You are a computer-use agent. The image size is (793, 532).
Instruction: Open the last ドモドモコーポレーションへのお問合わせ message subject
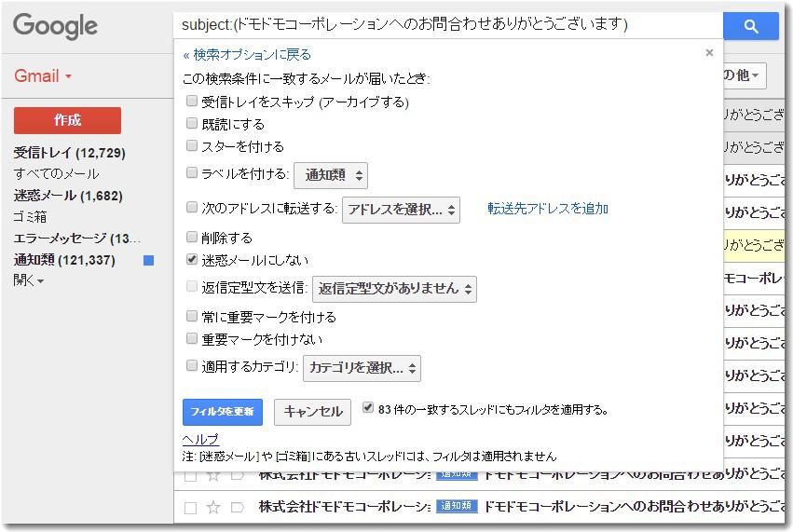click(635, 507)
